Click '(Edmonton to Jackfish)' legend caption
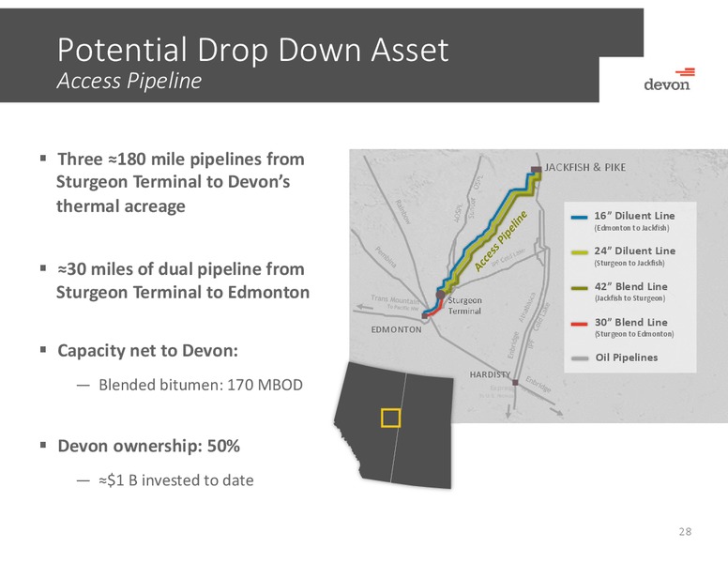 632,228
